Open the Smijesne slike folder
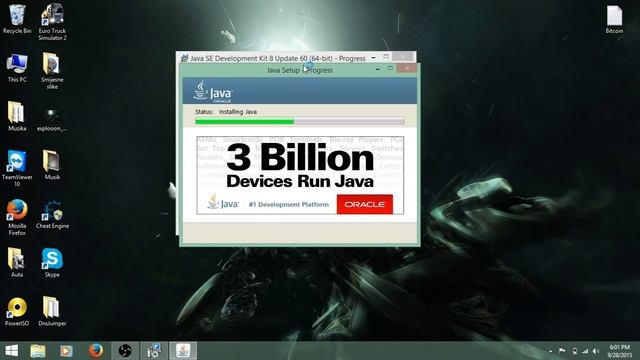Screen dimensions: 640x360 point(52,71)
